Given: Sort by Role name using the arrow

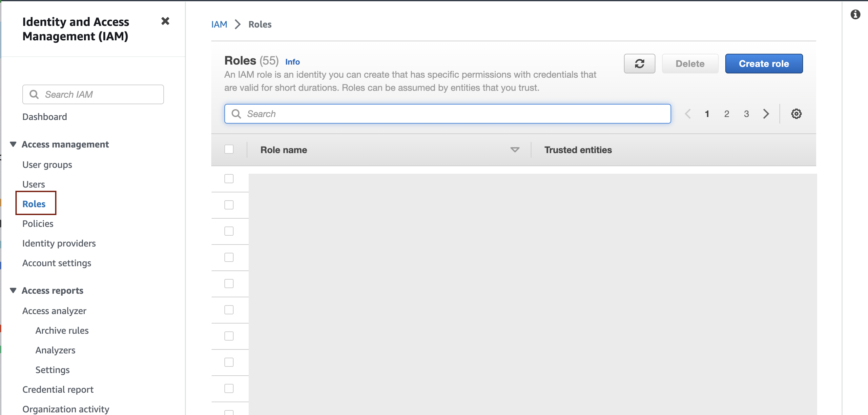Looking at the screenshot, I should (514, 150).
